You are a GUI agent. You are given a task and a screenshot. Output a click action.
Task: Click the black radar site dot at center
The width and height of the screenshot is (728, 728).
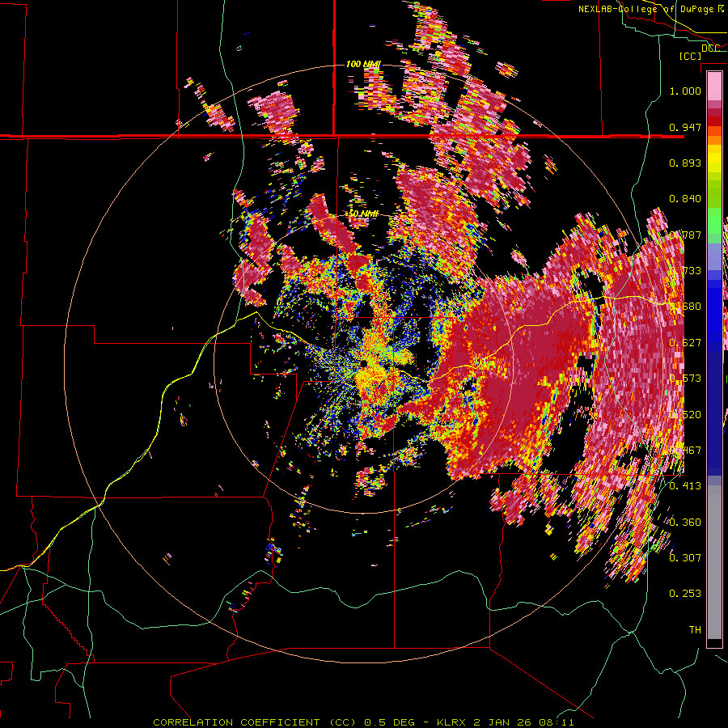tap(363, 363)
